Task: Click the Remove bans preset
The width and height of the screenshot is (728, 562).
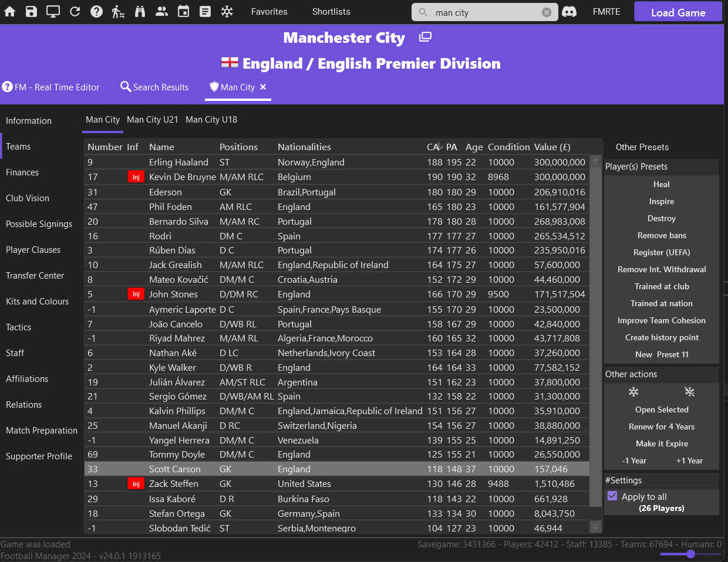Action: pyautogui.click(x=662, y=235)
